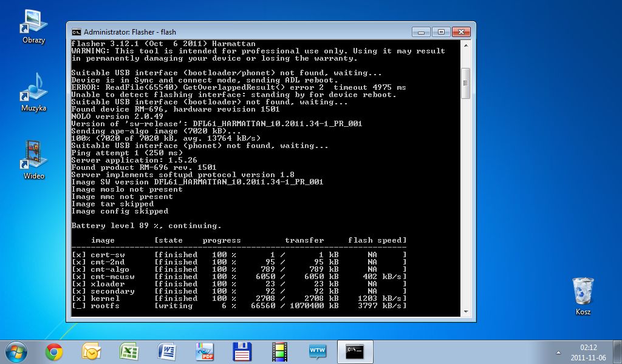Select the command prompt taskbar button
622x364 pixels.
tap(355, 352)
